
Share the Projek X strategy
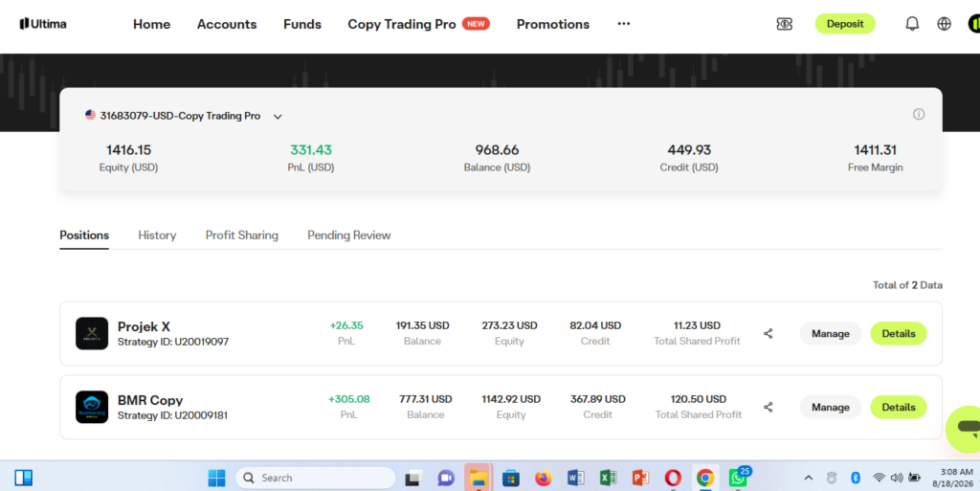[768, 334]
